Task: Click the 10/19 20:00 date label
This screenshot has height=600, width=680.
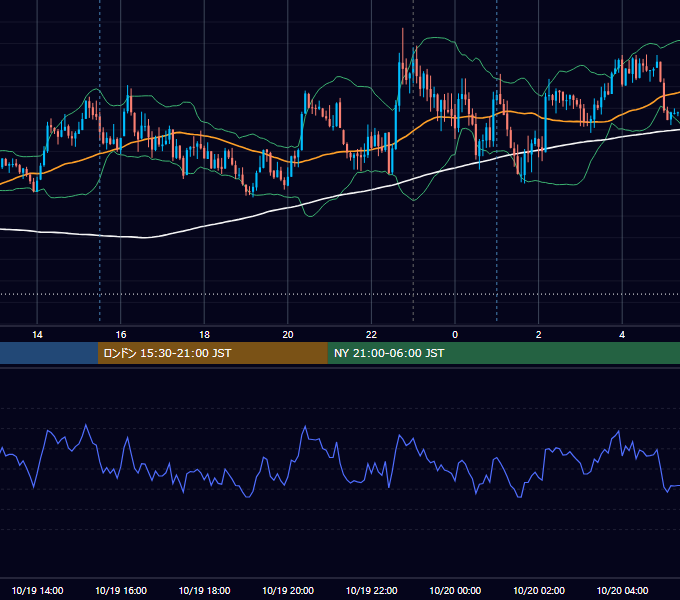Action: point(288,590)
